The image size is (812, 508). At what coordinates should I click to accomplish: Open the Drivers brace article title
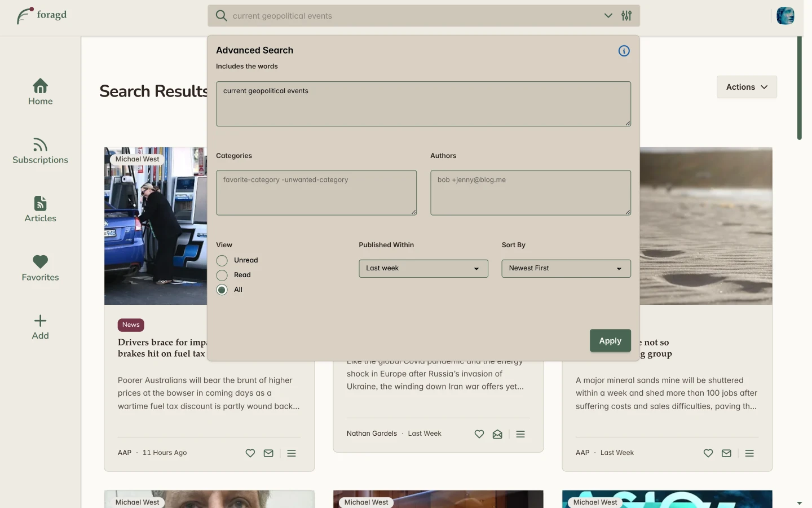click(x=162, y=348)
